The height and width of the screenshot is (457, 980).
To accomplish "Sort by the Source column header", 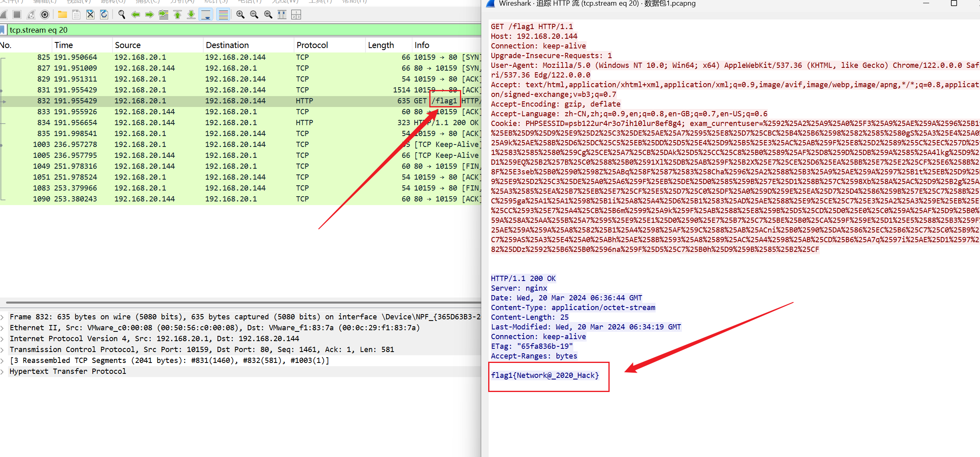I will tap(127, 45).
